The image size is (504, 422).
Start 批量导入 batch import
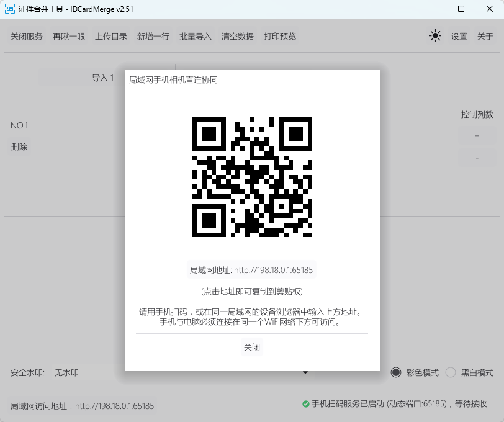click(195, 37)
